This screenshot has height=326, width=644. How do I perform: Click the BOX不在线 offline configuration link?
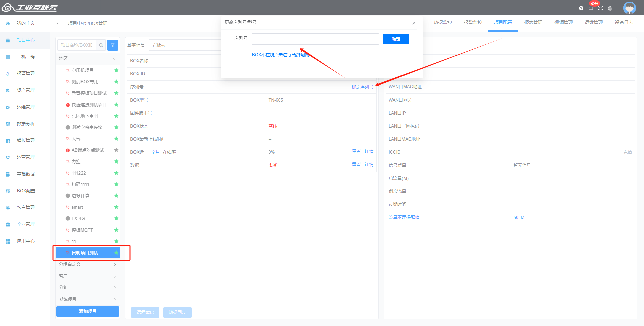click(280, 55)
